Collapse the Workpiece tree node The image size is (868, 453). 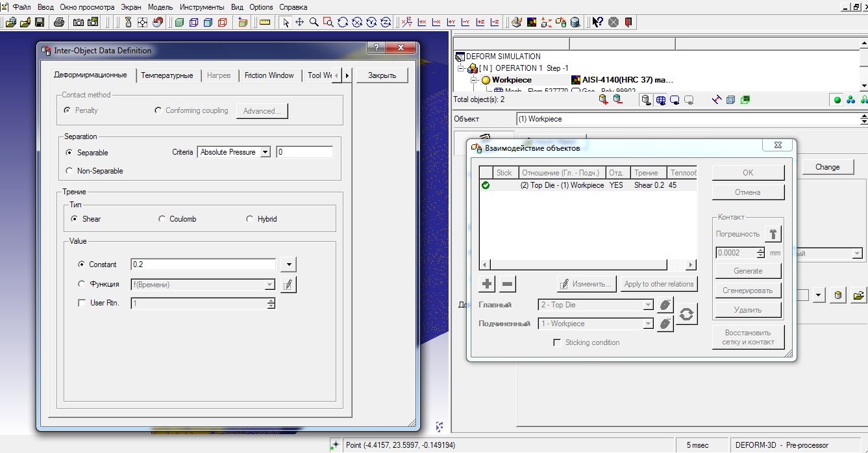475,80
